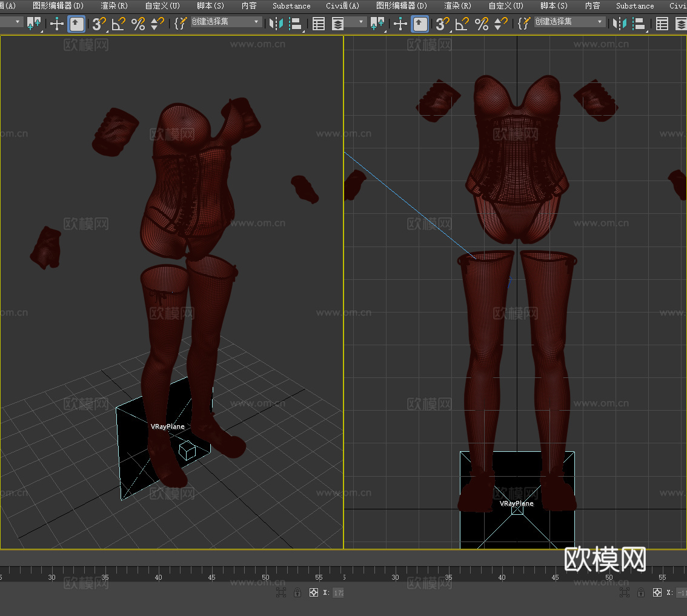Screen dimensions: 687x616
Task: Open Edit Named Selection Sets in right window
Action: (x=523, y=24)
